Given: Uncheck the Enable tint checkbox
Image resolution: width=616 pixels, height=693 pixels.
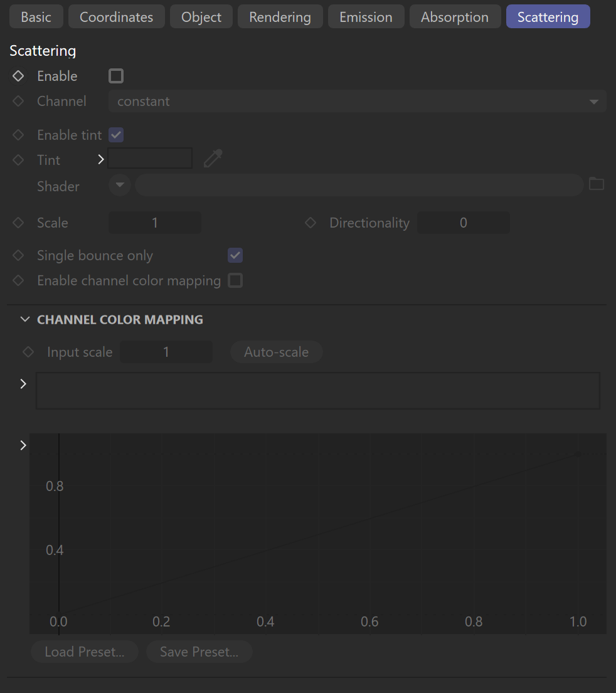Looking at the screenshot, I should coord(116,135).
